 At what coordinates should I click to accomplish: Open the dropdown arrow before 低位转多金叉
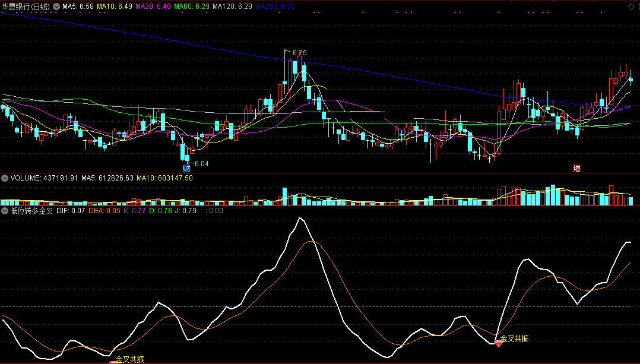5,211
